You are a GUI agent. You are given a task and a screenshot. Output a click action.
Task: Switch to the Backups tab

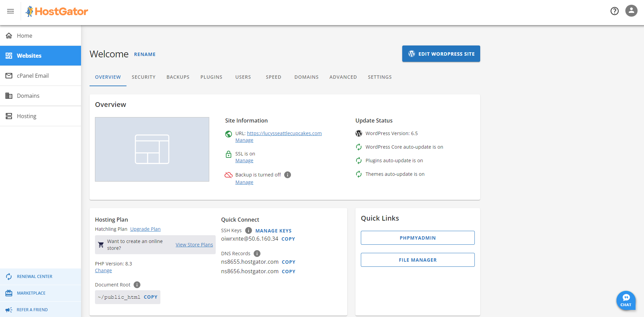pyautogui.click(x=178, y=77)
